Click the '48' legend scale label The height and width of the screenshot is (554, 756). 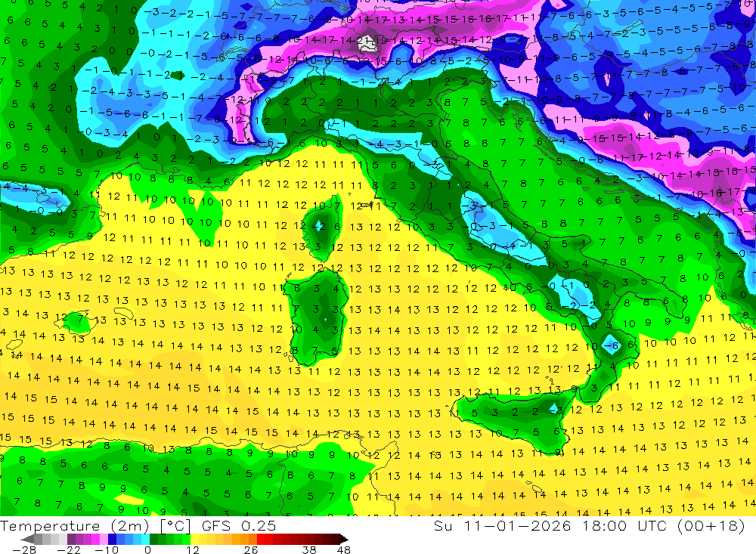(343, 550)
